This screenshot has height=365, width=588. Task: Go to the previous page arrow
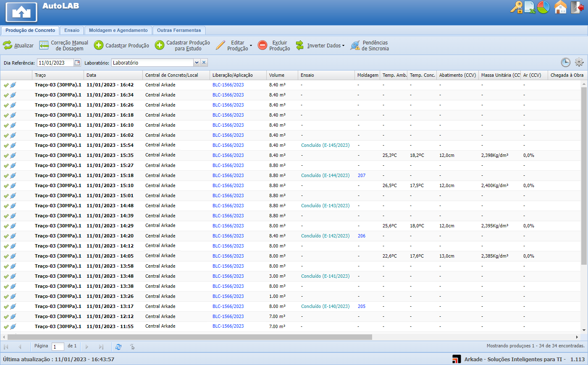[x=20, y=347]
